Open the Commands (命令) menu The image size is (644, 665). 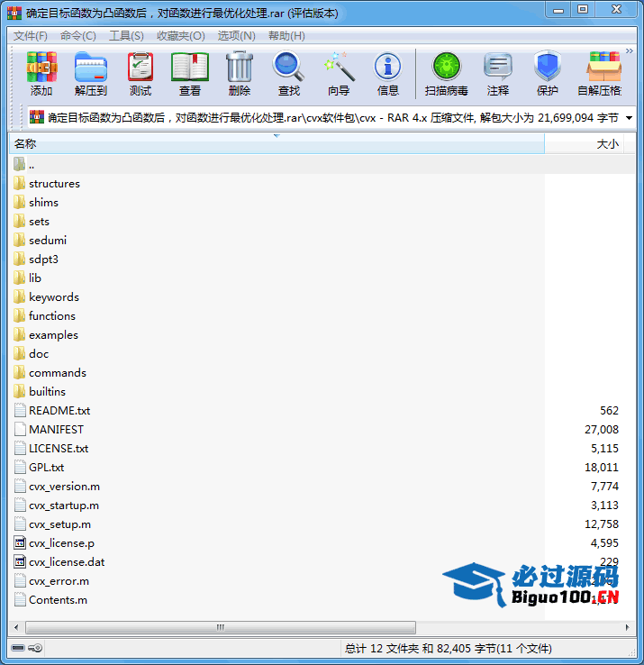pos(78,36)
